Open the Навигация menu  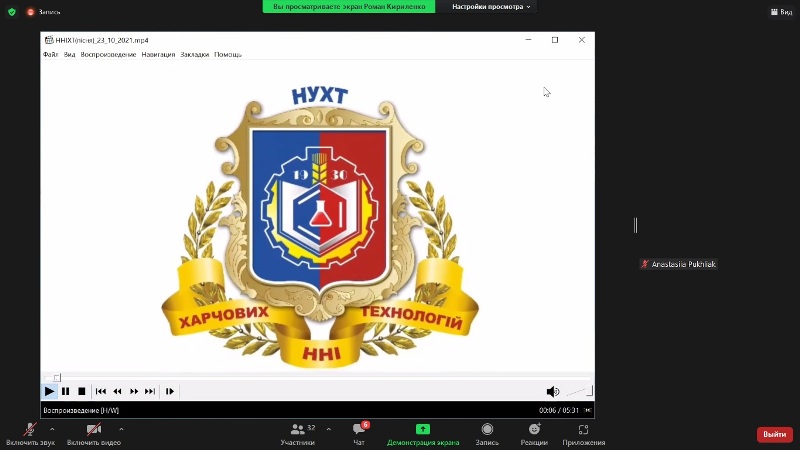[158, 54]
